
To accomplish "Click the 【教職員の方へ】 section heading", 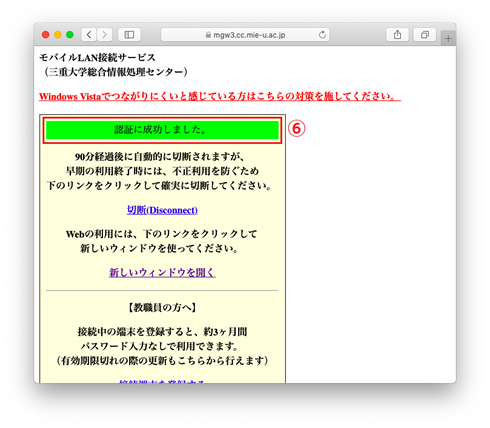I will pos(162,307).
